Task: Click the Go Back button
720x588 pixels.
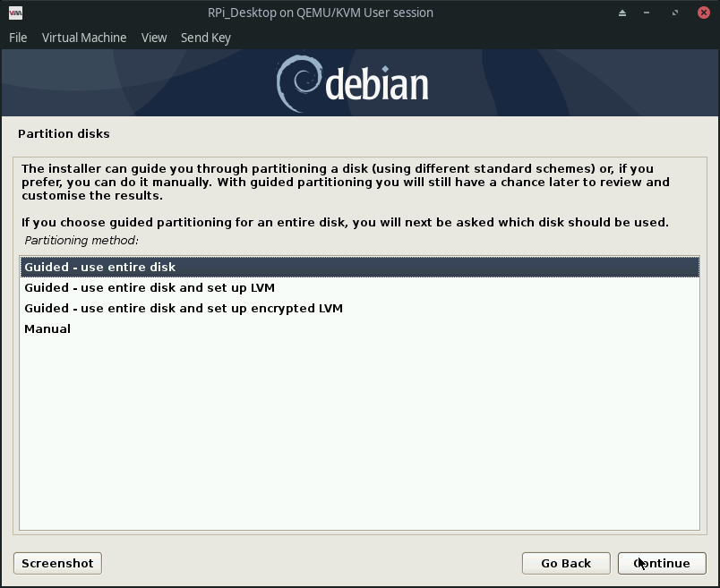Action: tap(566, 563)
